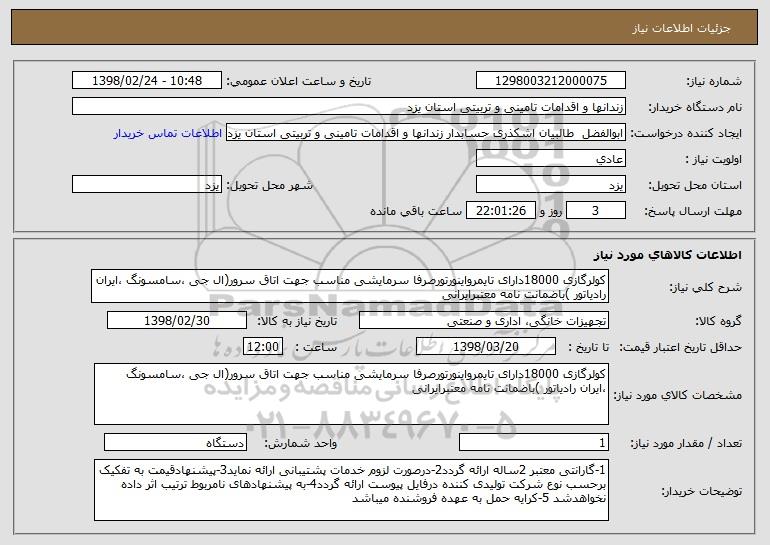The height and width of the screenshot is (545, 770).
Task: Click the announcement date field 1398/02/24 - 10:48
Action: 147,81
